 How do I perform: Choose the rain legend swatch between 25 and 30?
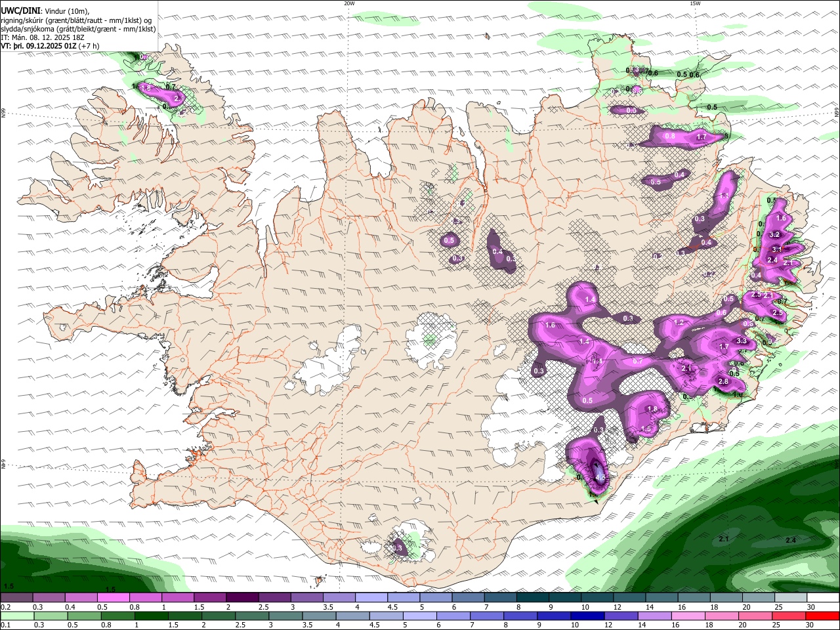pos(789,616)
